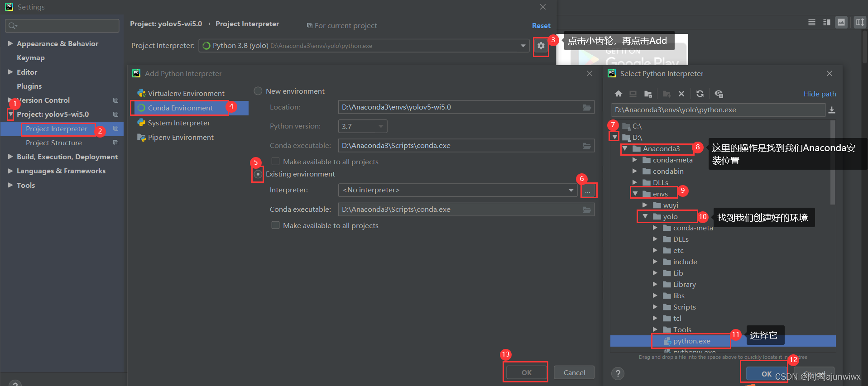Open Plugins settings page
Image resolution: width=868 pixels, height=386 pixels.
click(29, 86)
